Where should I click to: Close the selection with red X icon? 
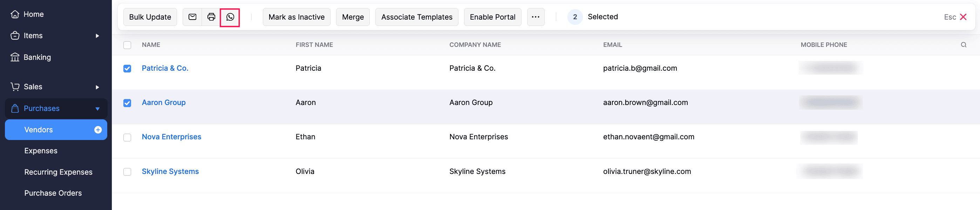pos(963,17)
